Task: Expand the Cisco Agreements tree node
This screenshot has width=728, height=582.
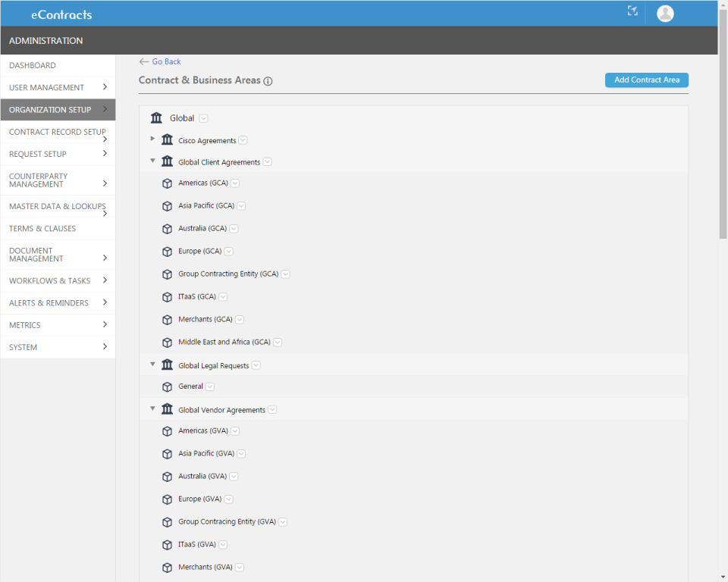Action: coord(152,139)
